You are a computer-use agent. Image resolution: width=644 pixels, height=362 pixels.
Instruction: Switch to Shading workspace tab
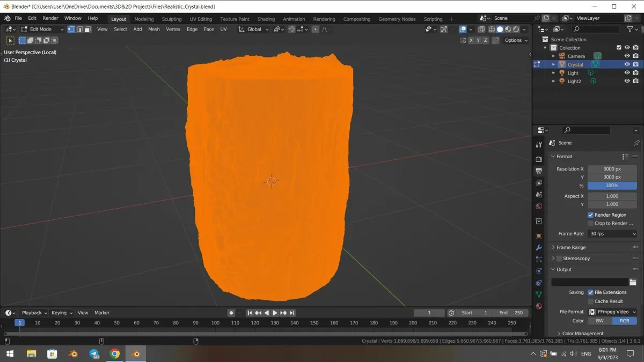pyautogui.click(x=266, y=19)
